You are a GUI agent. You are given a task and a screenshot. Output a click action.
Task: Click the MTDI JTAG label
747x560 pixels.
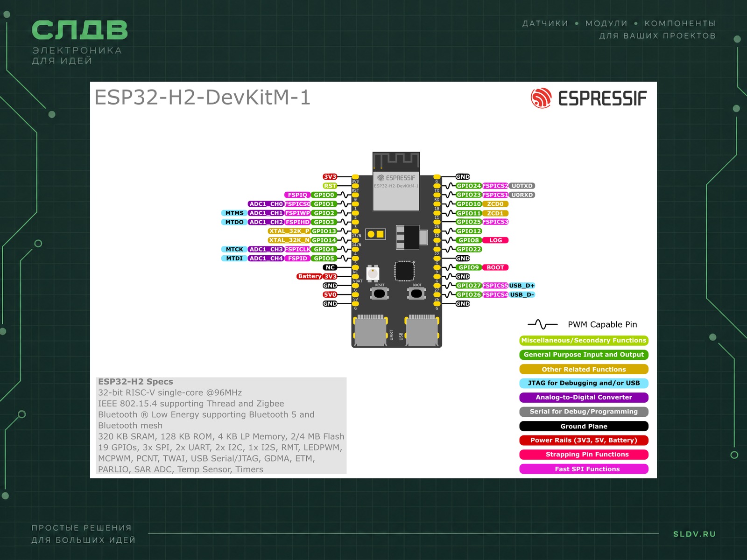point(234,259)
